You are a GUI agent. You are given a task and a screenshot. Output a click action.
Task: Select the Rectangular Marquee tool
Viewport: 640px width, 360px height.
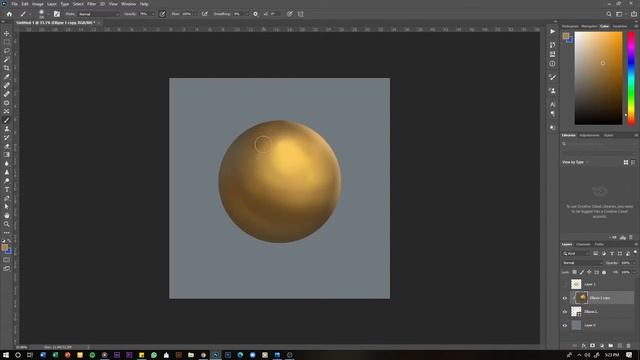point(7,42)
